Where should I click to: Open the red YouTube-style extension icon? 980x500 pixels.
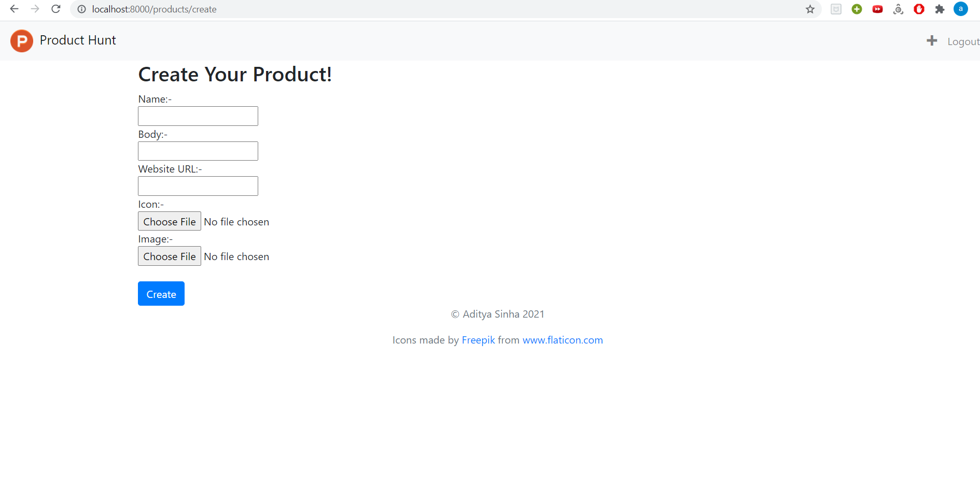[877, 9]
